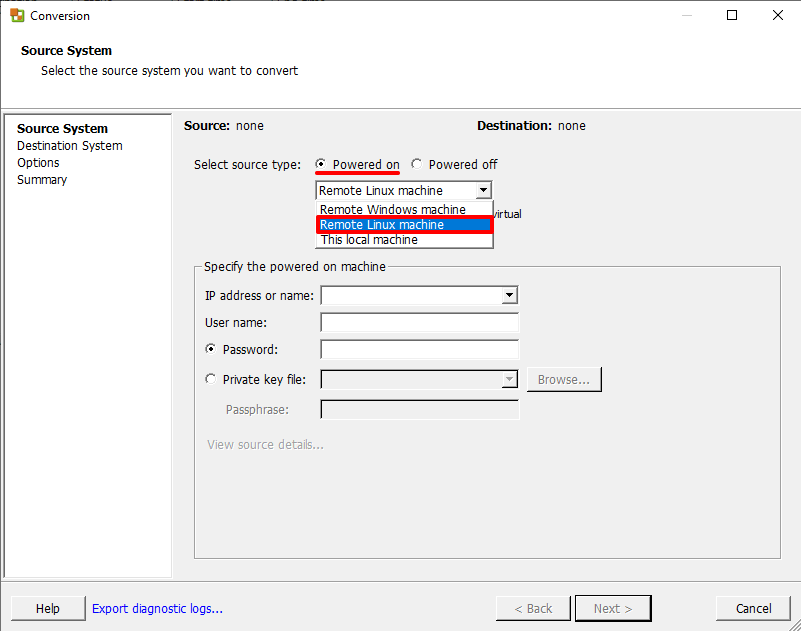Choose Private key file authentication option
The image size is (801, 631).
pyautogui.click(x=210, y=379)
